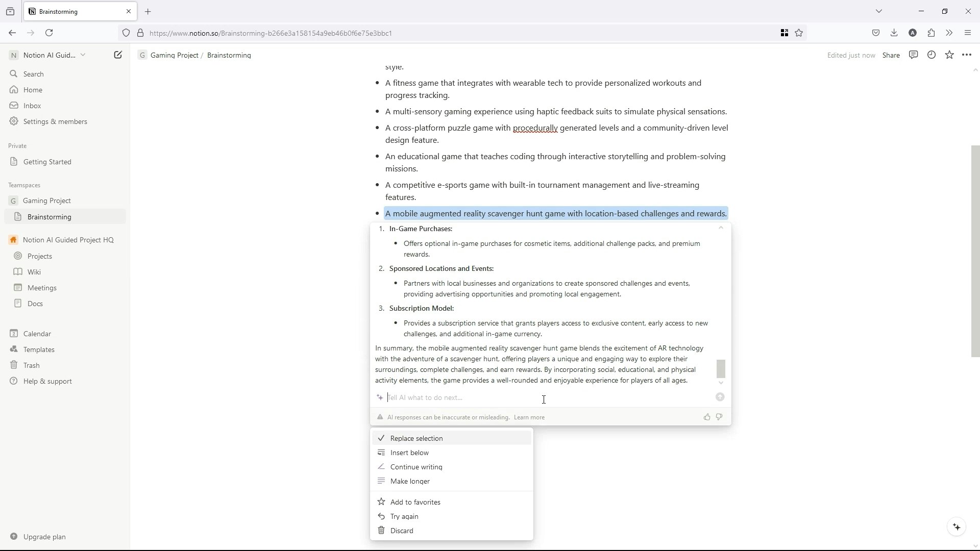
Task: Open the page options three-dots menu
Action: [967, 55]
